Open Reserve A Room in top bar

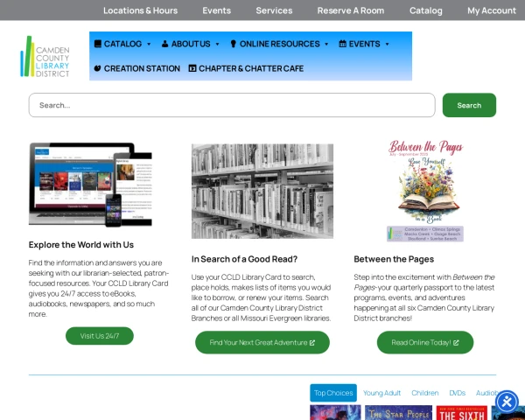[x=351, y=10]
